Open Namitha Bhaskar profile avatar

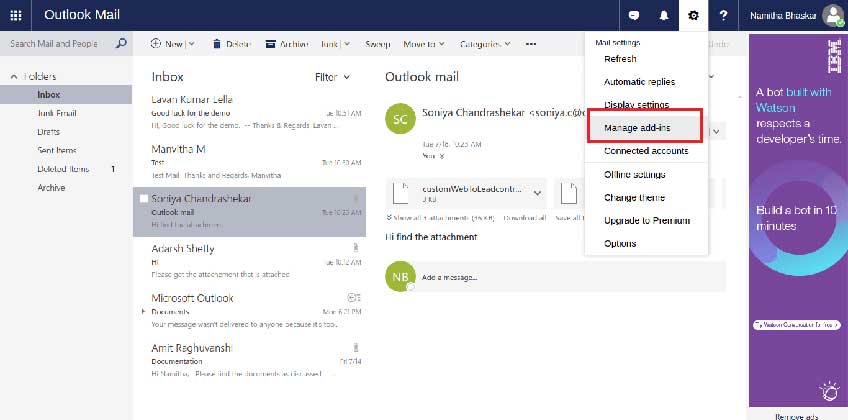(x=833, y=15)
